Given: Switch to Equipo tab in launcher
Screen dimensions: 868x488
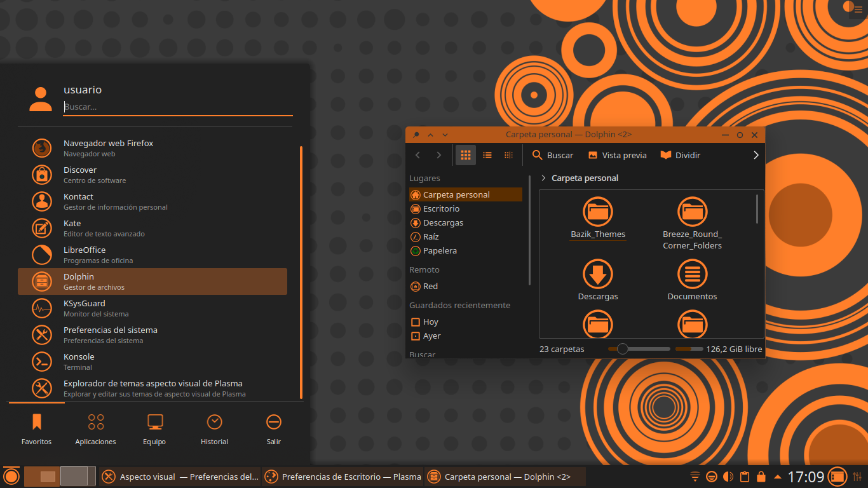Looking at the screenshot, I should 155,429.
